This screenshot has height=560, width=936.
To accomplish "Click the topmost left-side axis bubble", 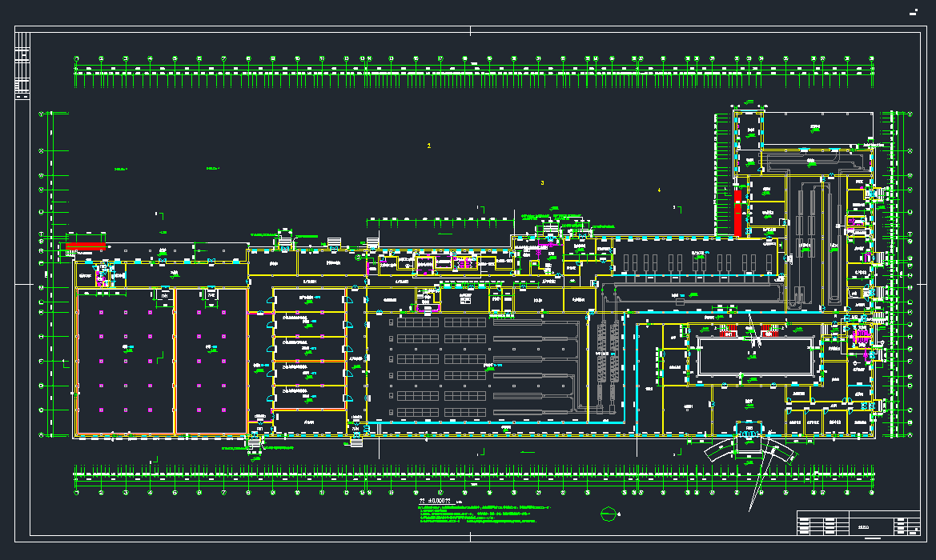I will click(x=42, y=114).
